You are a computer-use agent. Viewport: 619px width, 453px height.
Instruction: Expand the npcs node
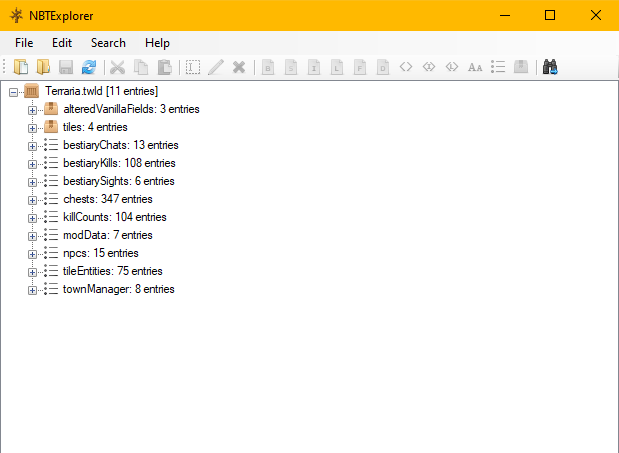coord(32,255)
